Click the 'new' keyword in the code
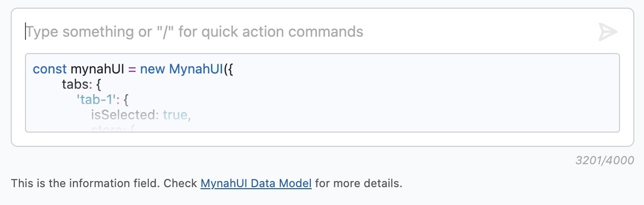 (x=153, y=69)
